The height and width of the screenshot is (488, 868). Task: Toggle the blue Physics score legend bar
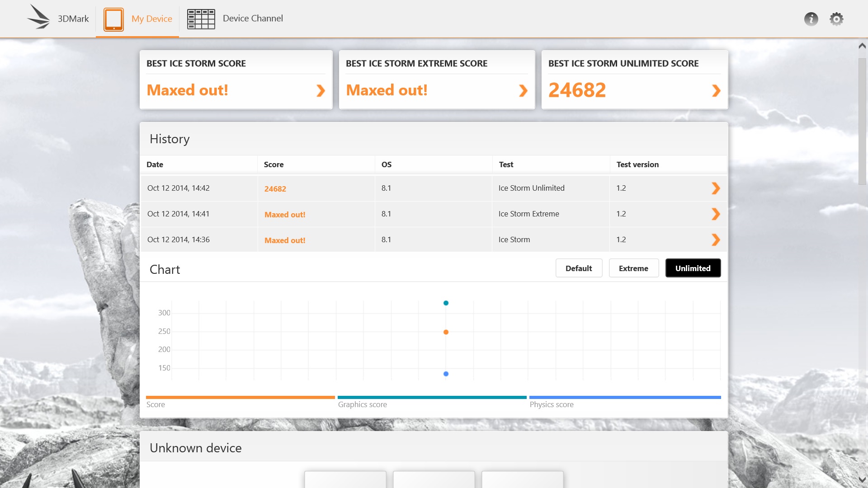[x=625, y=398]
